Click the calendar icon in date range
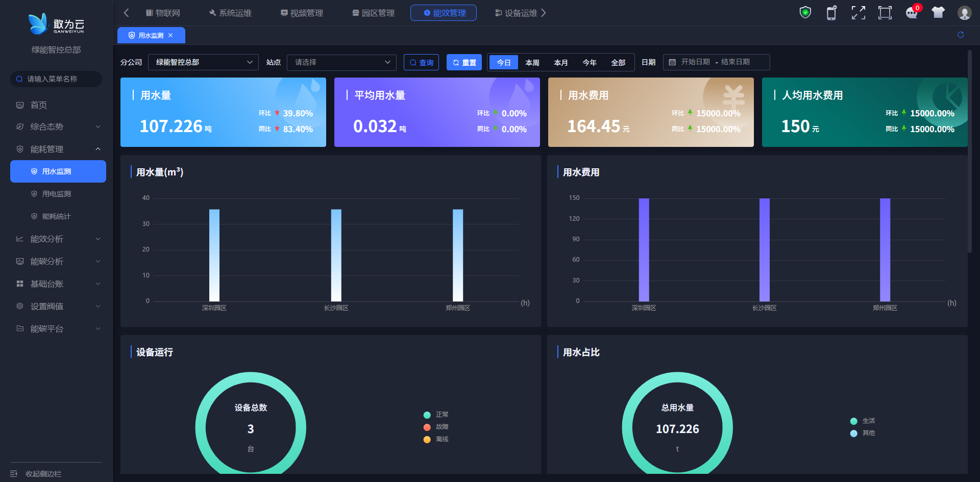 [672, 62]
